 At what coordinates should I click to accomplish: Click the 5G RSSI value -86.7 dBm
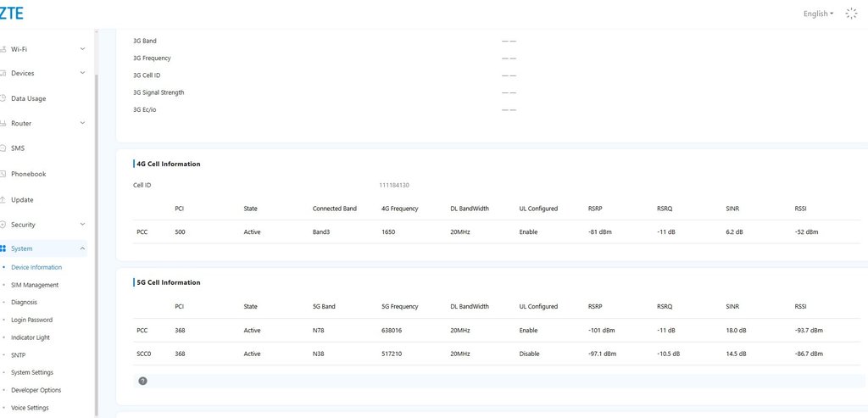tap(809, 354)
